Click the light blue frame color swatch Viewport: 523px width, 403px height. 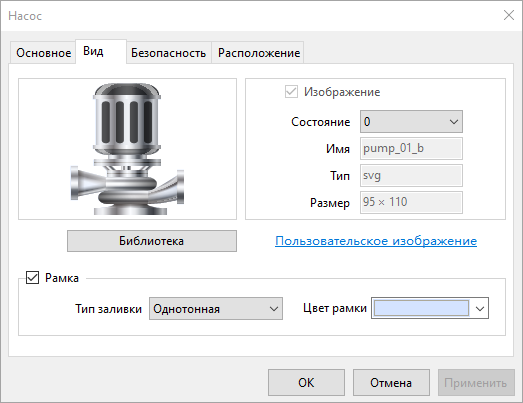pyautogui.click(x=421, y=308)
